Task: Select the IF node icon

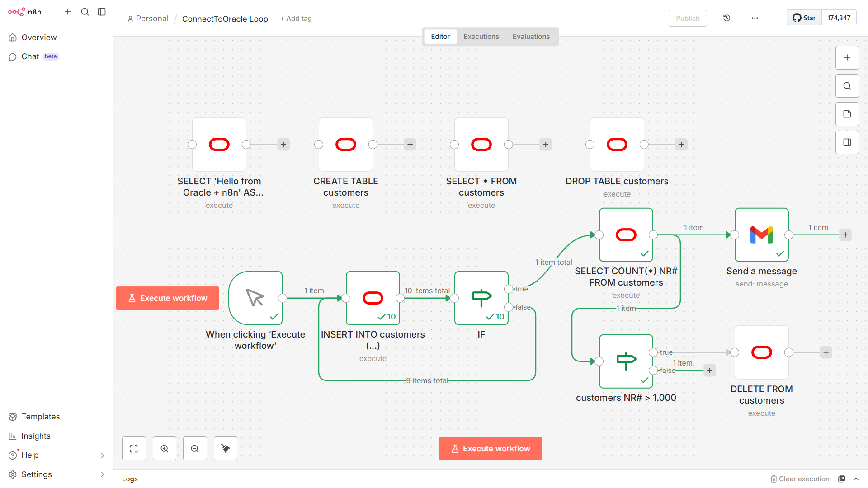Action: pyautogui.click(x=481, y=298)
